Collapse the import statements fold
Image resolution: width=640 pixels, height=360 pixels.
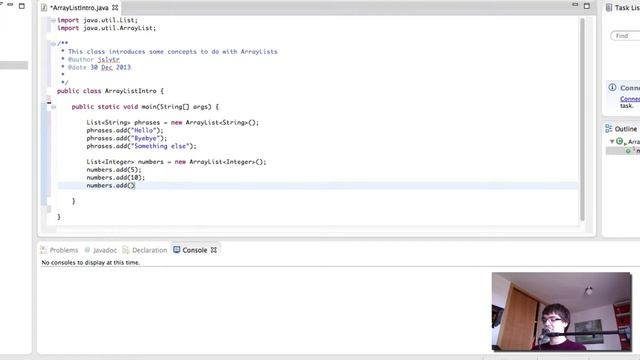(x=53, y=20)
